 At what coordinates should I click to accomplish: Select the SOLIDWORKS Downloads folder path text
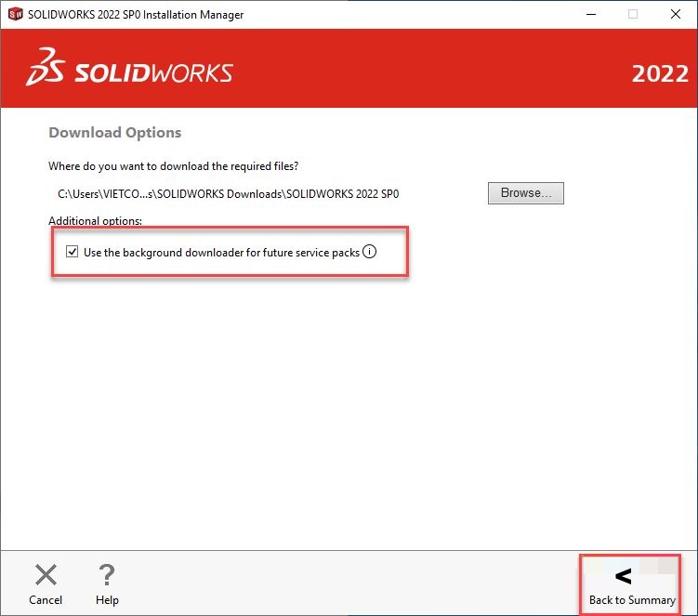pyautogui.click(x=229, y=194)
